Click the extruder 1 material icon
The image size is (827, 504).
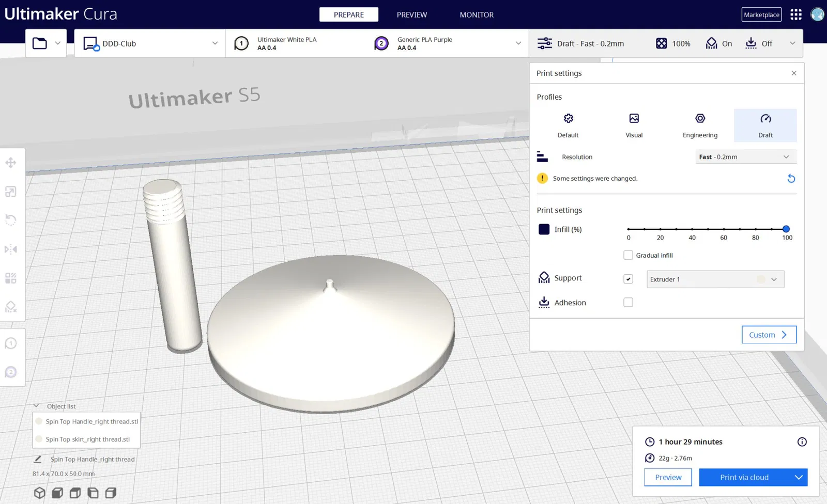[241, 43]
